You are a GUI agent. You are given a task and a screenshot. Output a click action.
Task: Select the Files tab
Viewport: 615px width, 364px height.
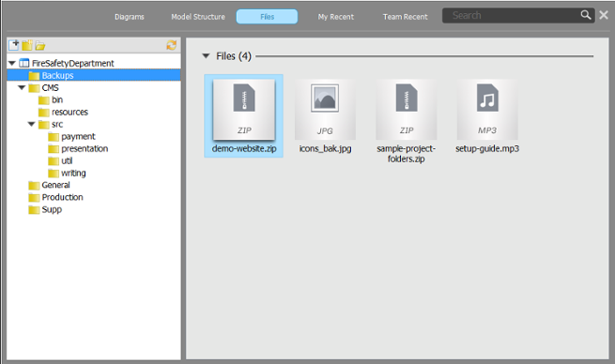pos(267,17)
